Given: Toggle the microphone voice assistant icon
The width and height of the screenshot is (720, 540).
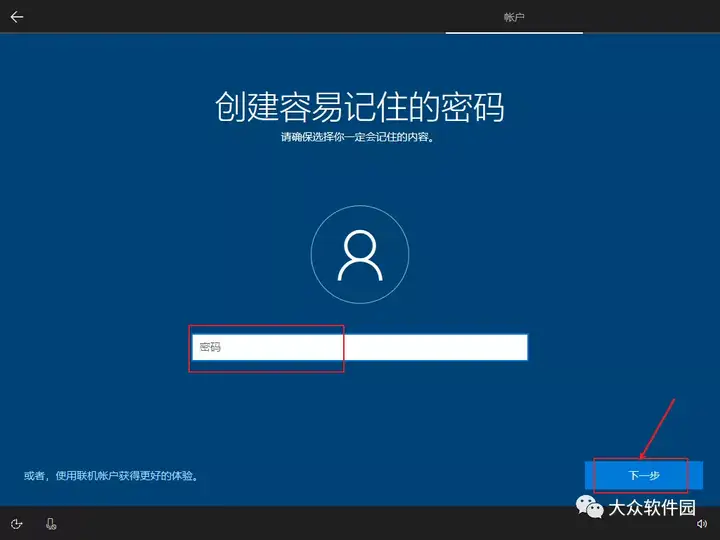Looking at the screenshot, I should click(51, 524).
